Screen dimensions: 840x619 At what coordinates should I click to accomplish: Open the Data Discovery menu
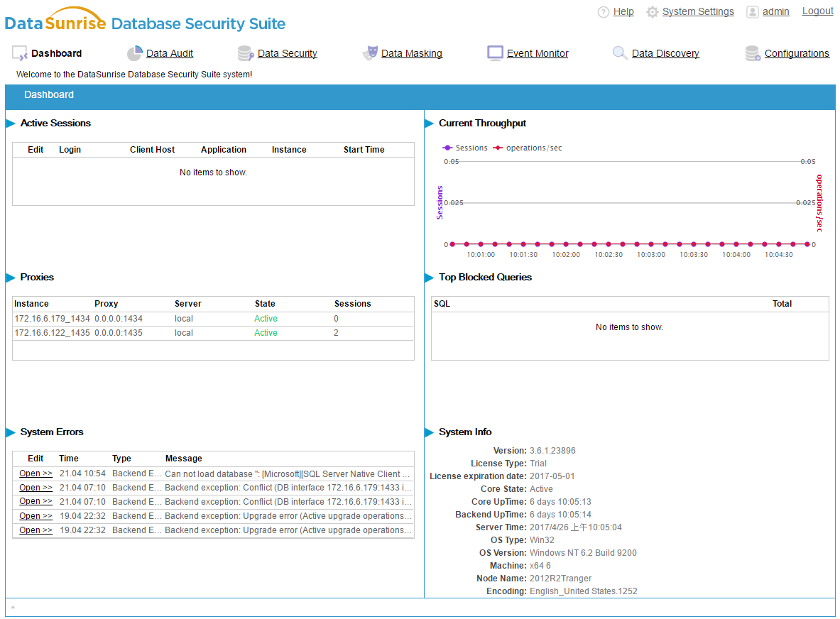(x=665, y=53)
